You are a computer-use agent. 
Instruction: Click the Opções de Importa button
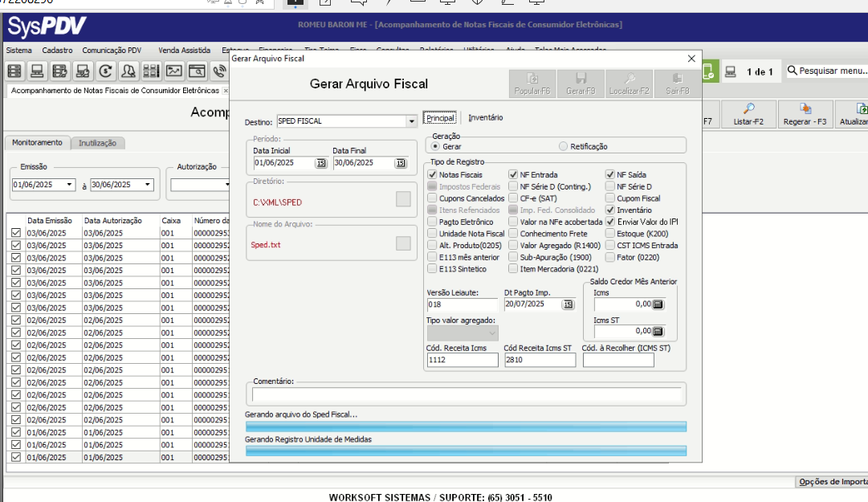tap(831, 482)
